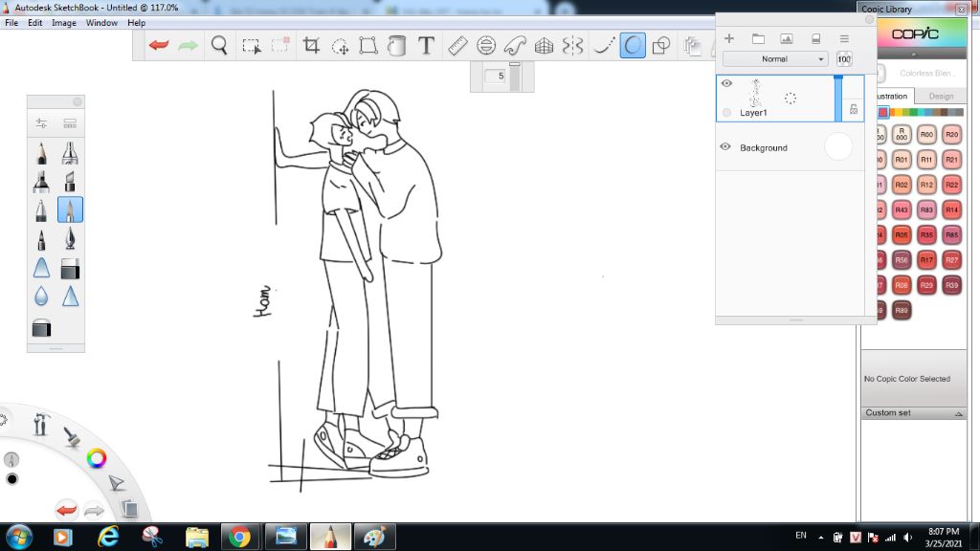Screen dimensions: 980x551
Task: Expand the Custom set section arrow
Action: (x=958, y=413)
